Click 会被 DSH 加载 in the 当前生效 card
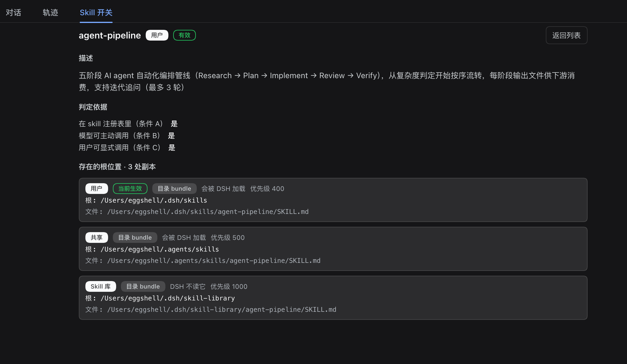 click(223, 189)
